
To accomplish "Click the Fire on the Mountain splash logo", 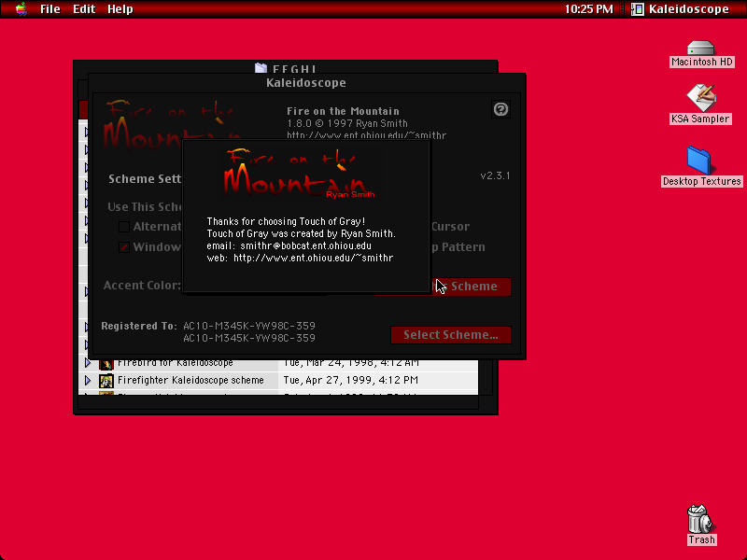I will 299,173.
